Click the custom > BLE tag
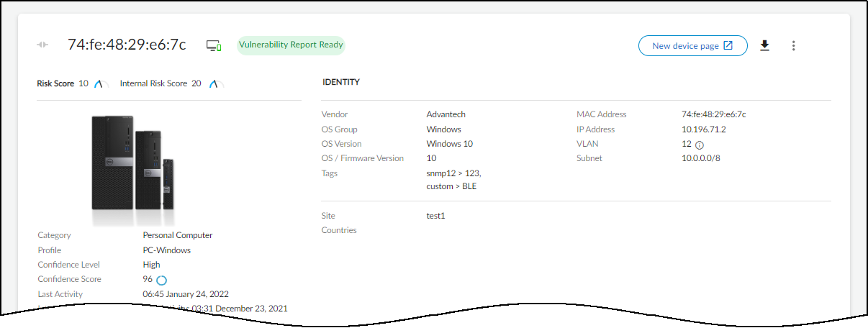Screen dimensions: 868x328 point(451,186)
